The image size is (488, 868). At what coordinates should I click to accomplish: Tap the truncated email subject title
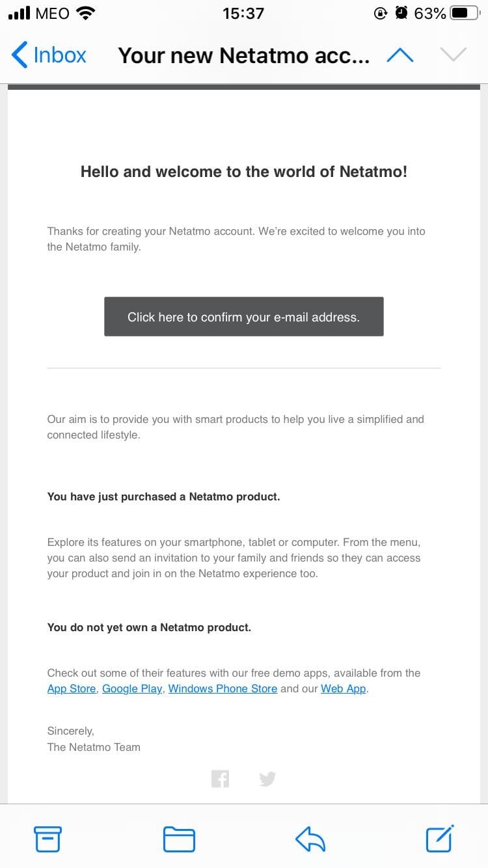[x=243, y=55]
